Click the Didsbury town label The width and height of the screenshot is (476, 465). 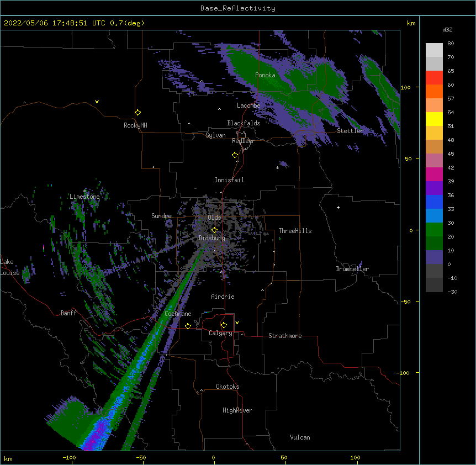211,238
